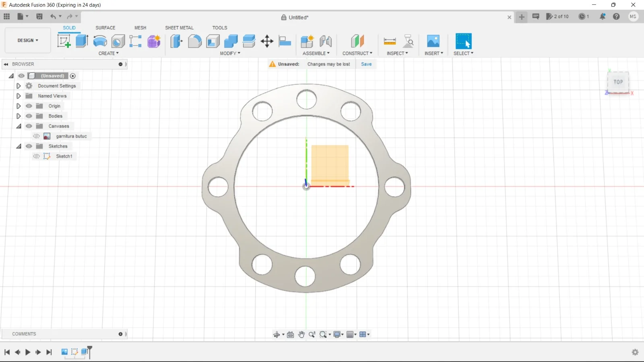The image size is (644, 362).
Task: Click the Extrude tool icon
Action: tap(82, 41)
